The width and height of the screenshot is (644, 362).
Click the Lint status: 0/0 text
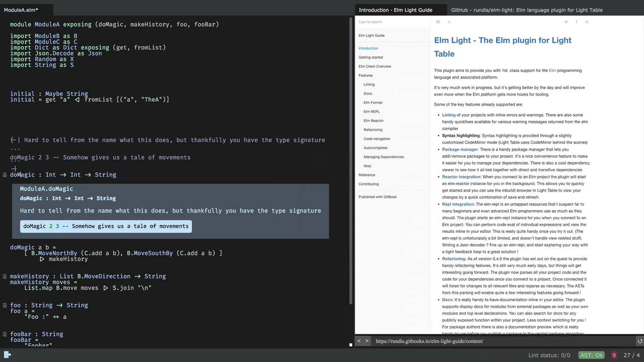(x=549, y=355)
